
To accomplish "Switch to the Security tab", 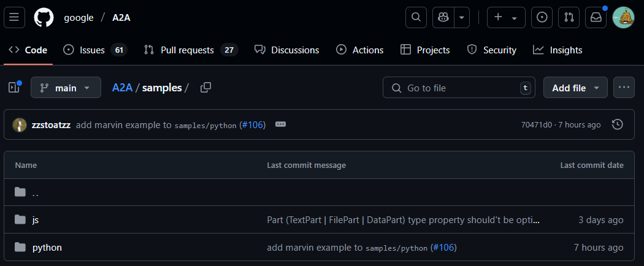I will coord(492,50).
